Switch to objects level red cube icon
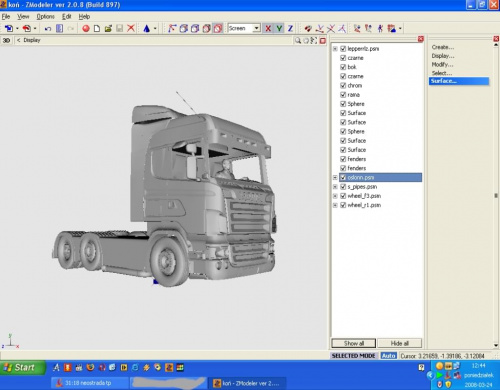 click(x=206, y=29)
